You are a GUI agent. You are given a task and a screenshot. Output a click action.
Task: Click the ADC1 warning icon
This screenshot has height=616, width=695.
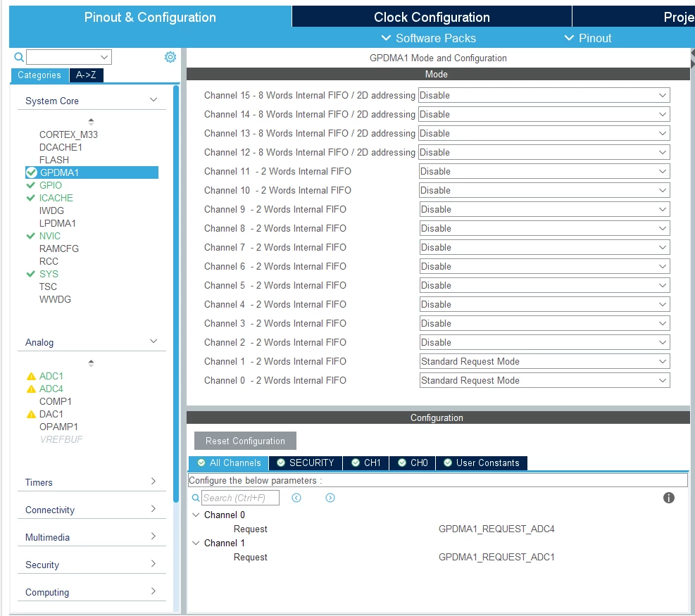point(31,376)
